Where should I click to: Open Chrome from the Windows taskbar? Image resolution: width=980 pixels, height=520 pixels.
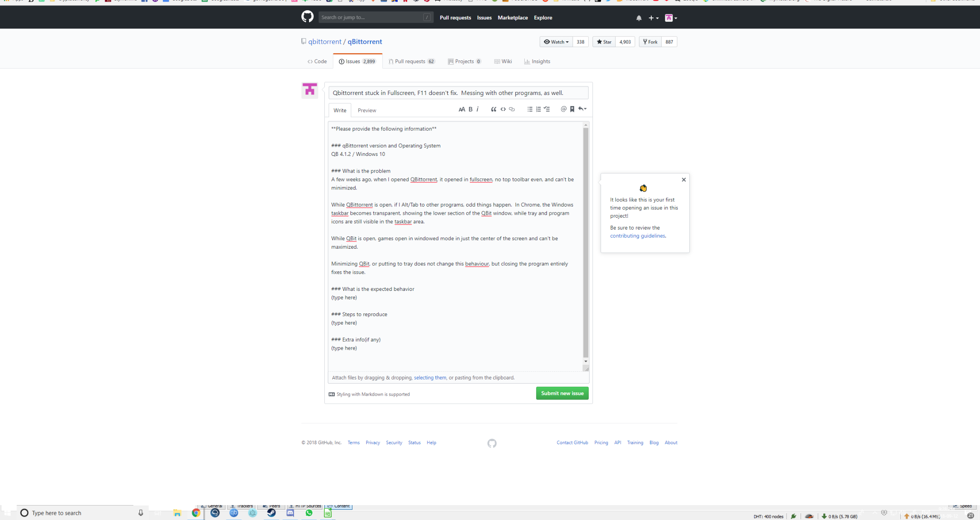(x=196, y=513)
